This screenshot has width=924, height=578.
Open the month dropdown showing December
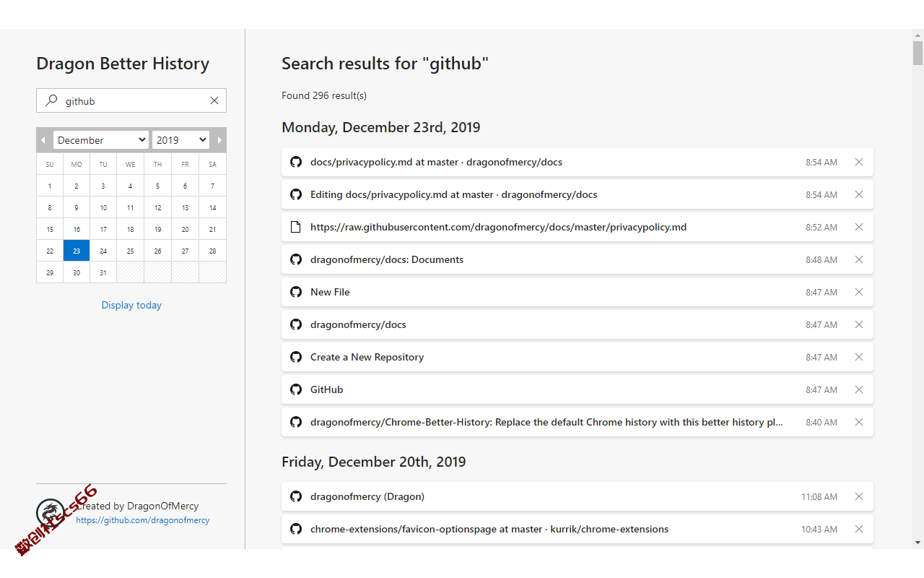coord(101,140)
